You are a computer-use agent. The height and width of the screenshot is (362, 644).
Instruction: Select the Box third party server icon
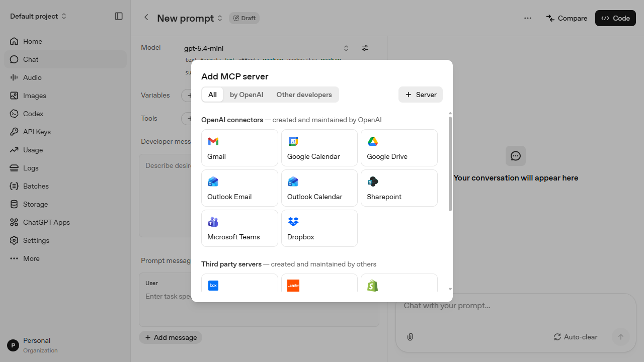point(213,286)
